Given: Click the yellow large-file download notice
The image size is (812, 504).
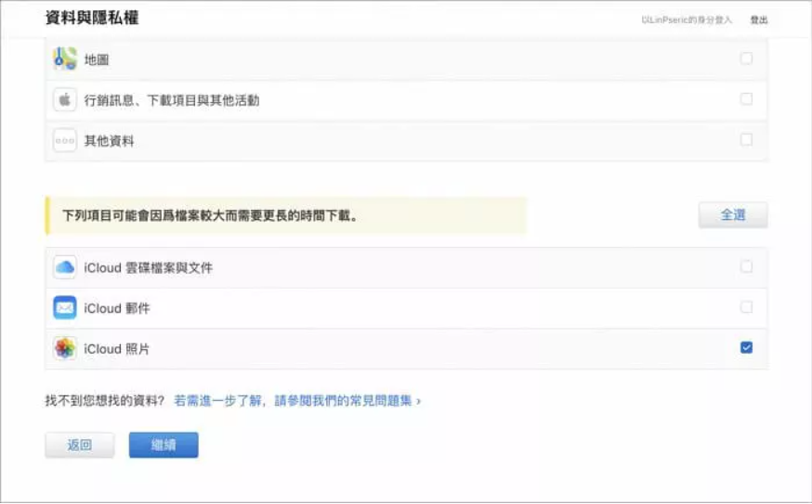Looking at the screenshot, I should [286, 215].
